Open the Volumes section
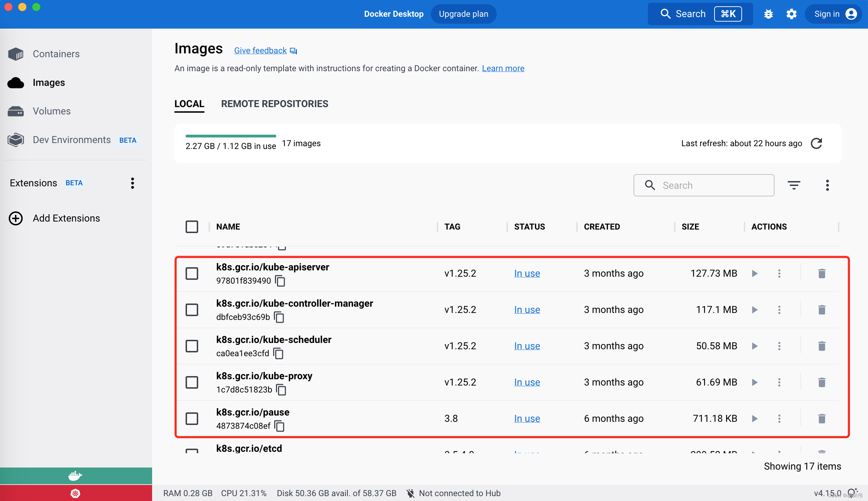The width and height of the screenshot is (868, 501). [39, 111]
